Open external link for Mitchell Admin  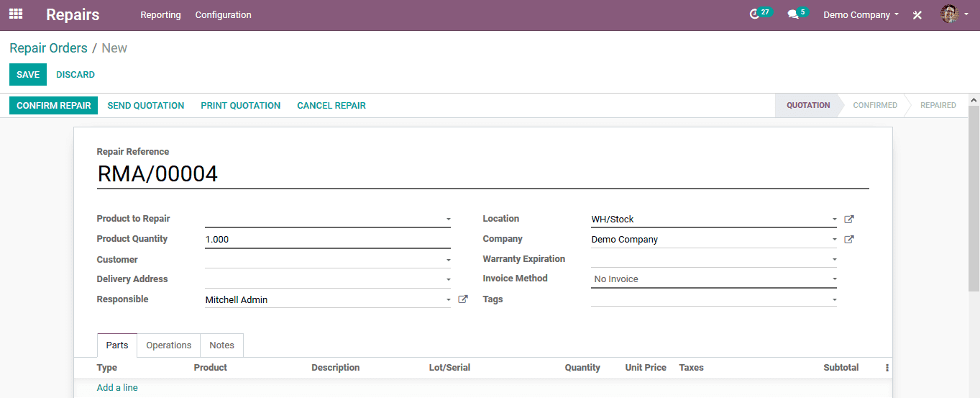pyautogui.click(x=463, y=299)
